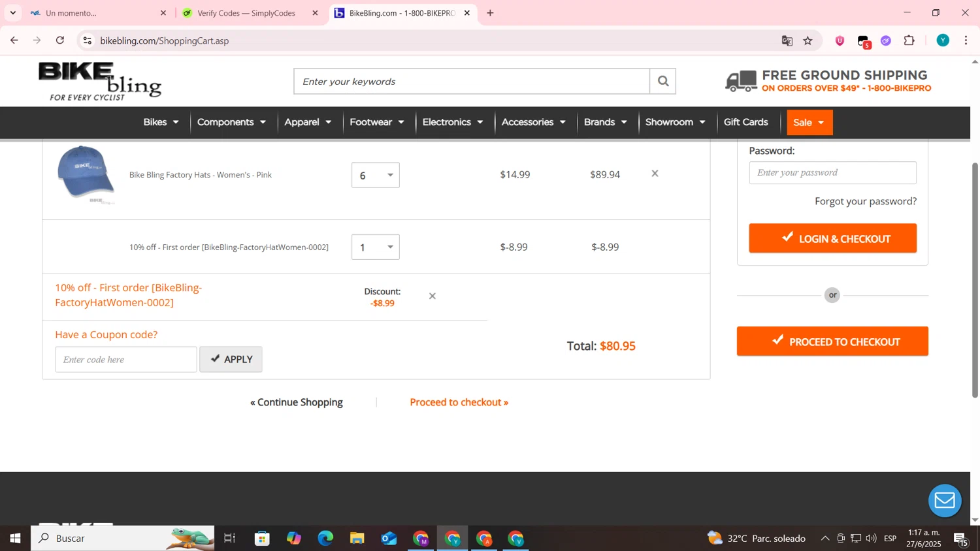This screenshot has height=551, width=980.
Task: Open the red shield browser extension icon
Action: (840, 40)
